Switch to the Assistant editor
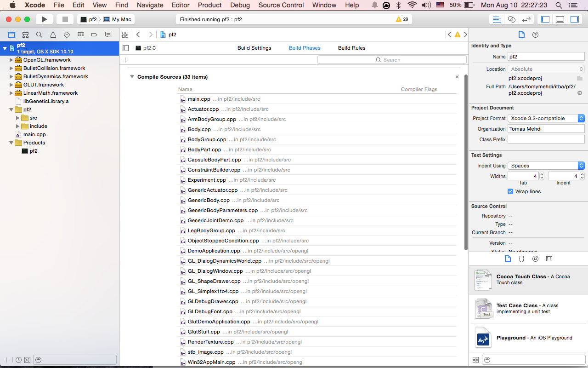588x368 pixels. 511,19
